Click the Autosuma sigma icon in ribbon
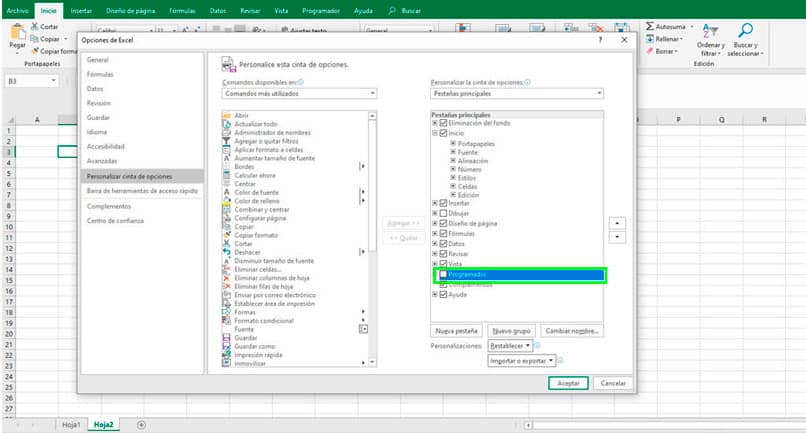806x433 pixels. (x=650, y=26)
